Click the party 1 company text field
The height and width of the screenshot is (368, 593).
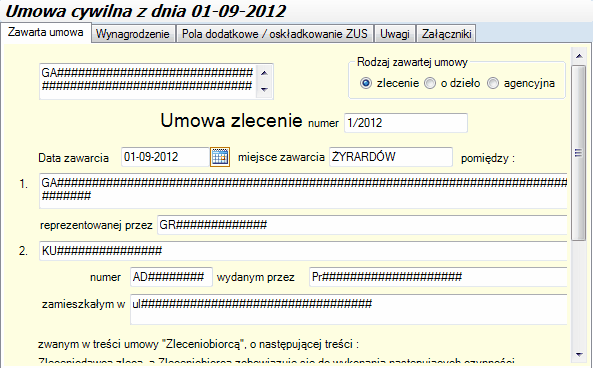coord(303,191)
